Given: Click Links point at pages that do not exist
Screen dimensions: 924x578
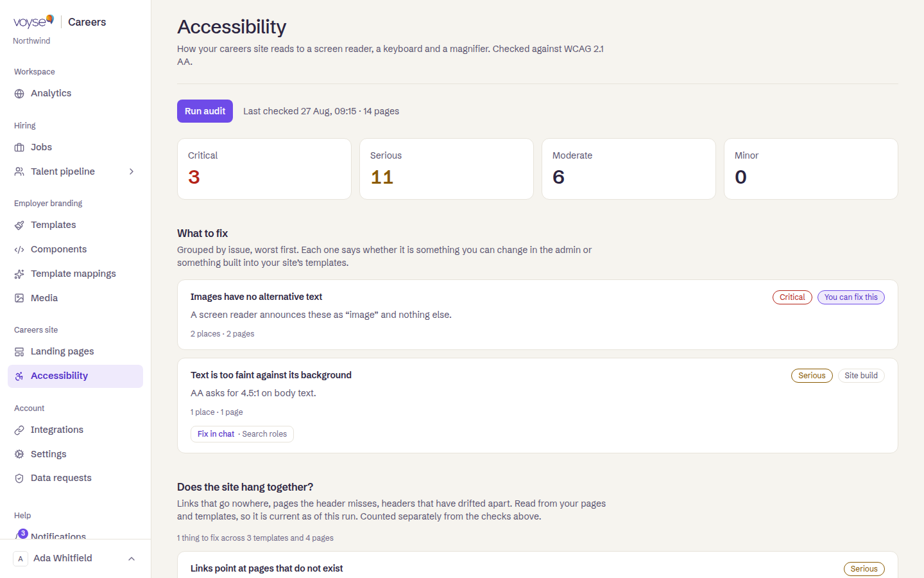Looking at the screenshot, I should point(266,568).
